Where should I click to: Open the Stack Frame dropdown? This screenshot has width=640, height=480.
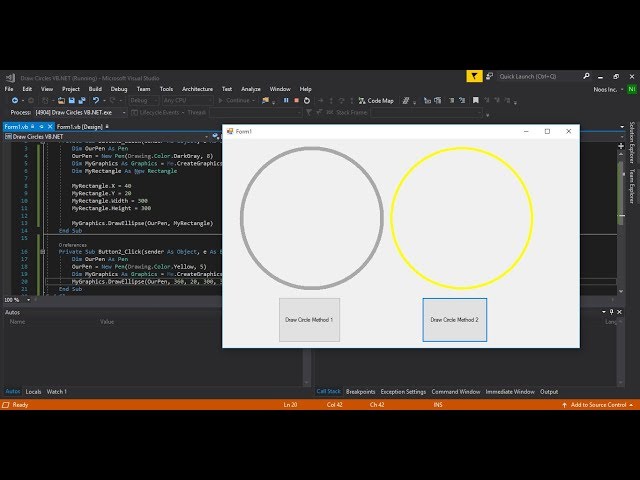coord(427,113)
